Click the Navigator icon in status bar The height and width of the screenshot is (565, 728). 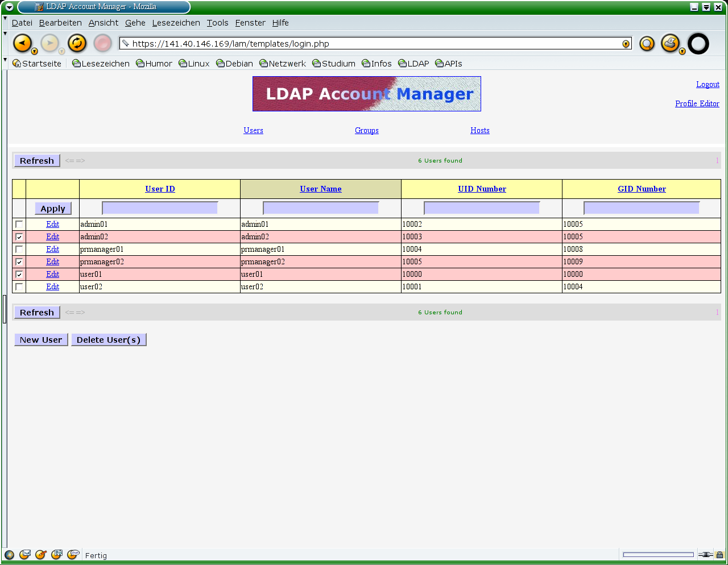click(x=9, y=555)
